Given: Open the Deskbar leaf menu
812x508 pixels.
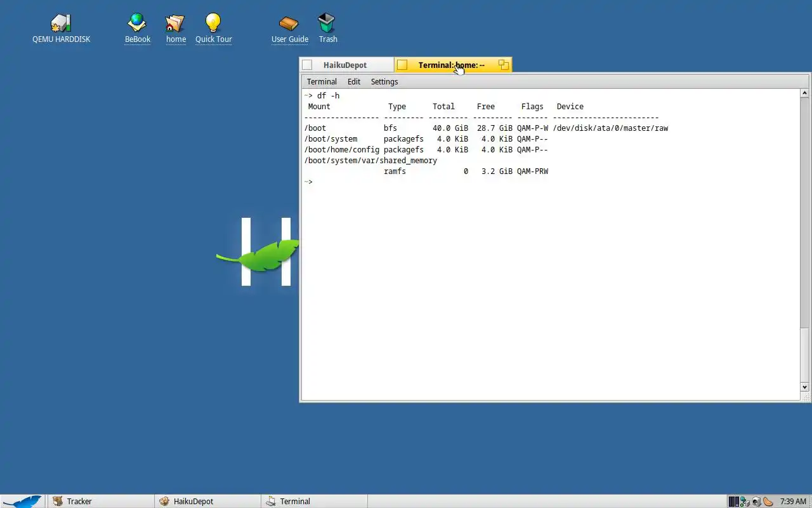Looking at the screenshot, I should (x=23, y=501).
